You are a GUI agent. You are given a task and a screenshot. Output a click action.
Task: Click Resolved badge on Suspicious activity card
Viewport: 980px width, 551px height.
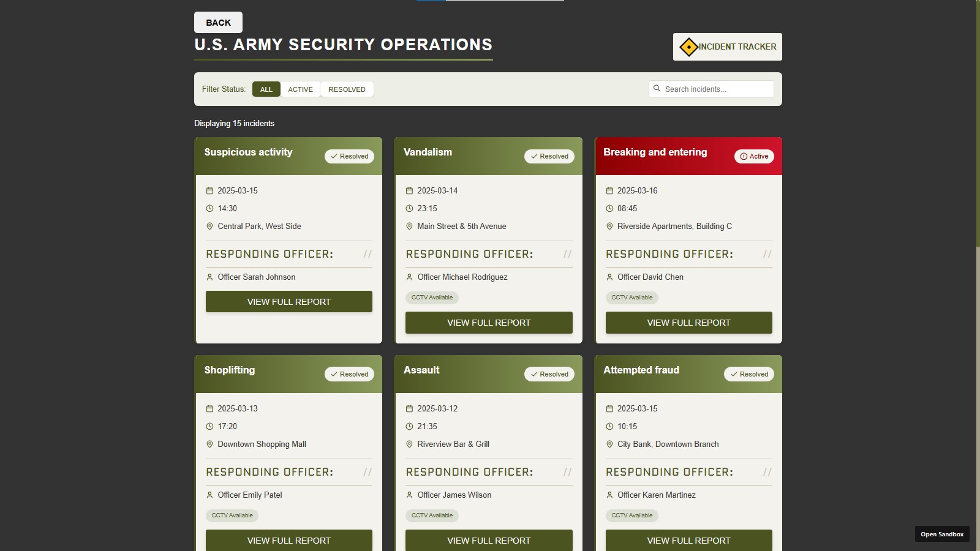tap(349, 156)
